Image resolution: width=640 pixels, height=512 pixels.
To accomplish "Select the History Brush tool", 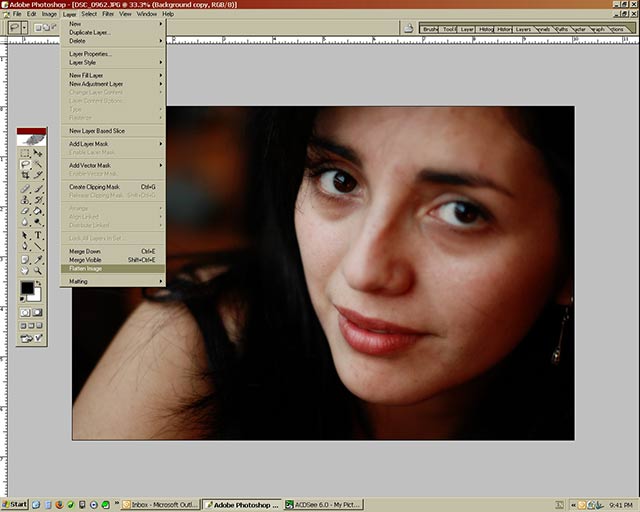I will click(x=38, y=200).
